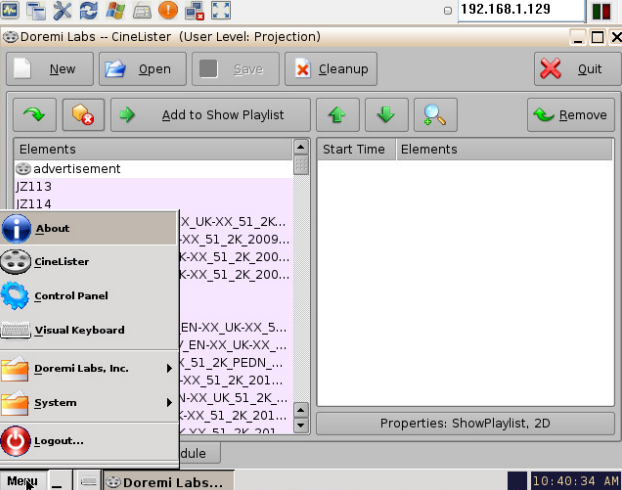The height and width of the screenshot is (490, 622).
Task: Click the IP address field 192.168.1.129
Action: coord(521,10)
